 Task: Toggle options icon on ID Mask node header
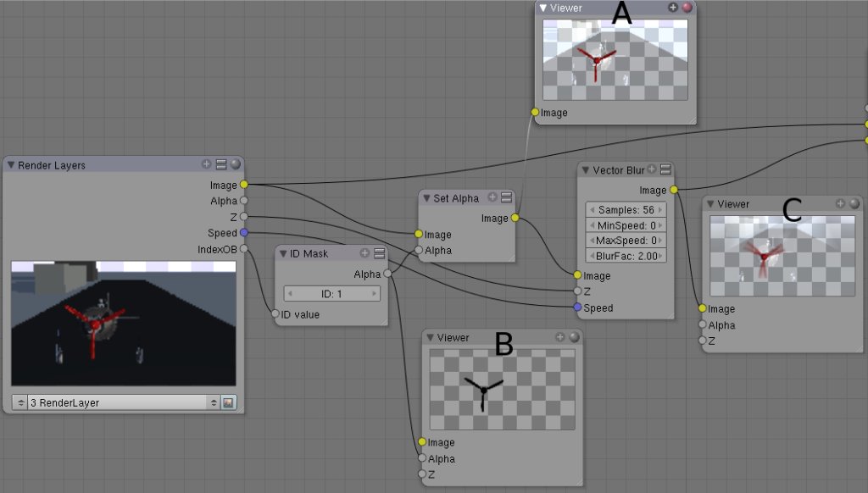[x=379, y=253]
